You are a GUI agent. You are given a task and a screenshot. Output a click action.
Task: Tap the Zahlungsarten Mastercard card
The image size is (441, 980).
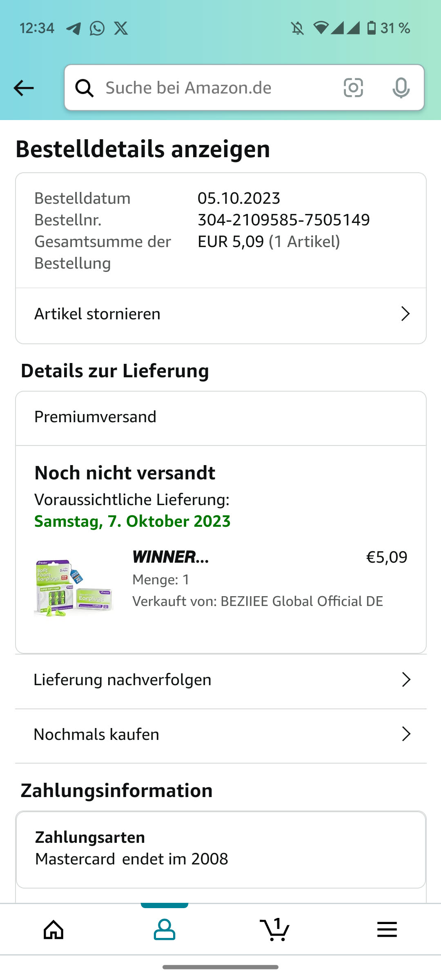[220, 849]
